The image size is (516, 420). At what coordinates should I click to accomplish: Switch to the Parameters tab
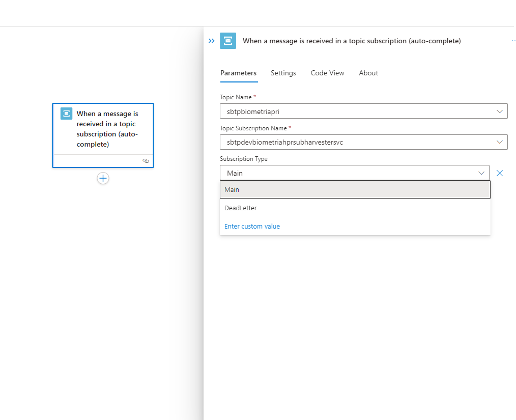point(238,73)
